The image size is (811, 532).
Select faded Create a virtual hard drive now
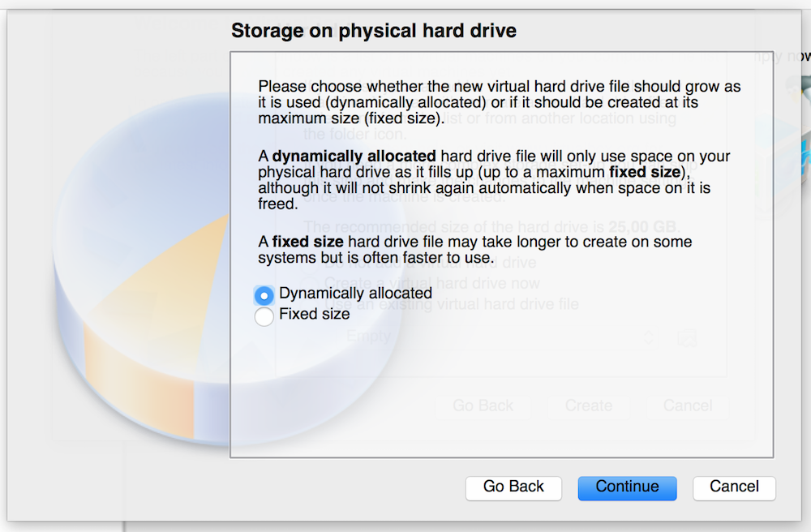pos(432,283)
